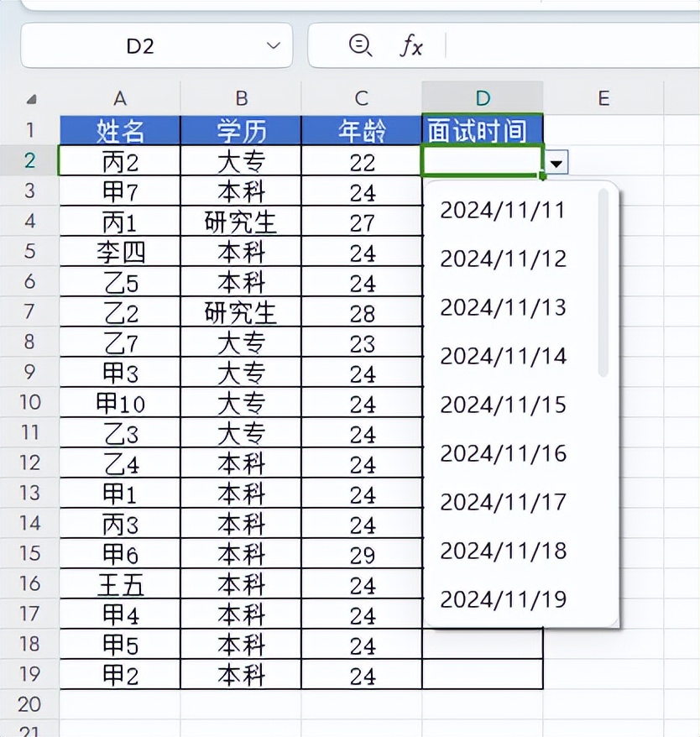Select the cell containing 甲6
The width and height of the screenshot is (700, 737).
pos(120,553)
